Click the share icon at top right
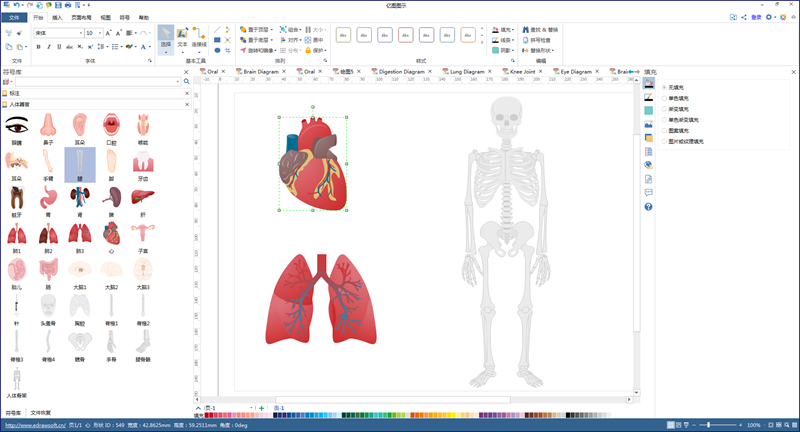Image resolution: width=800 pixels, height=432 pixels. [x=744, y=17]
